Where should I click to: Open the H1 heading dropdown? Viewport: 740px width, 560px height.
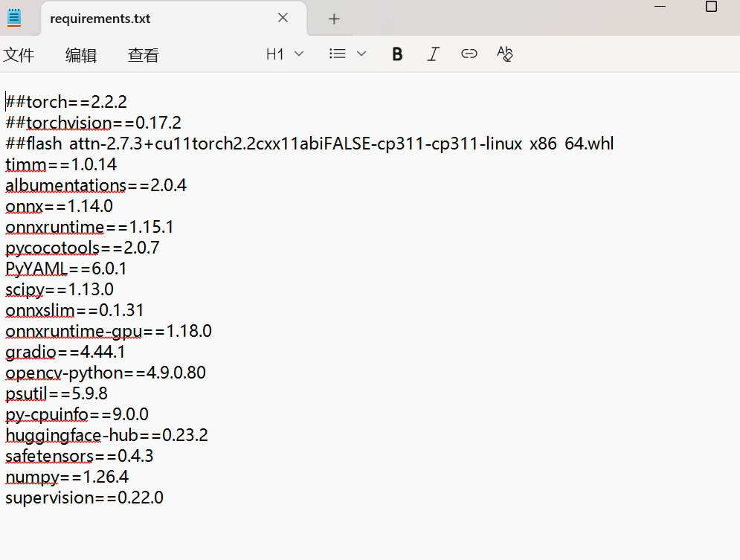tap(285, 54)
